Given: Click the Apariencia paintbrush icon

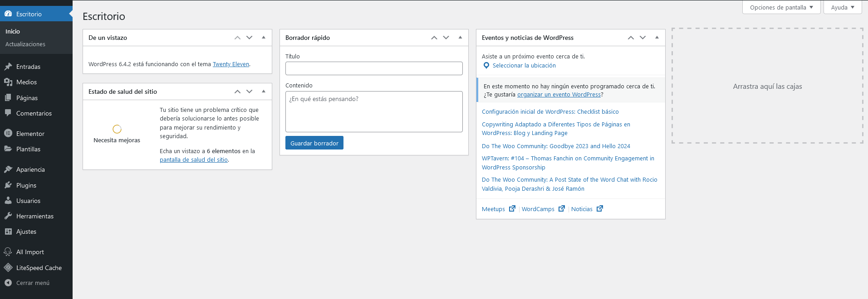Looking at the screenshot, I should tap(8, 169).
